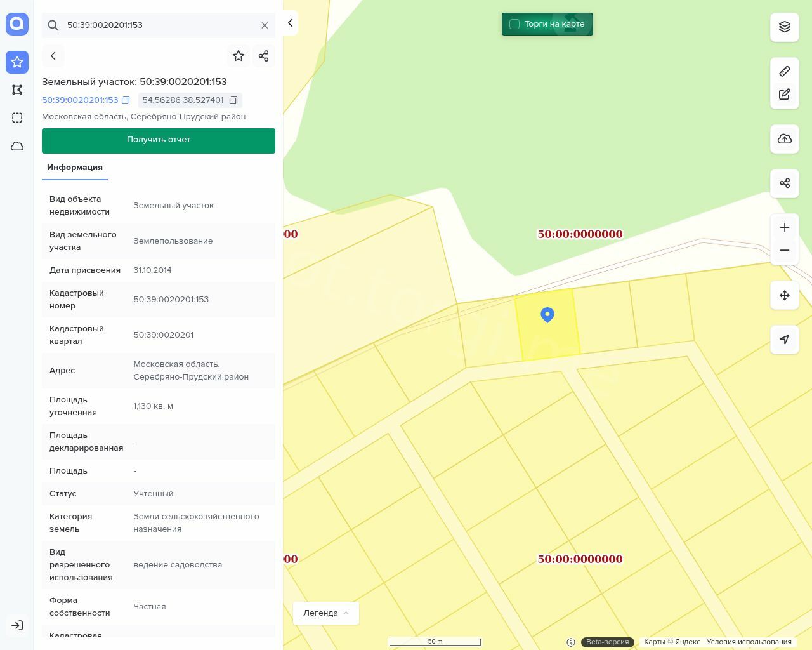Open the map layers panel
Viewport: 812px width, 650px height.
pos(784,27)
